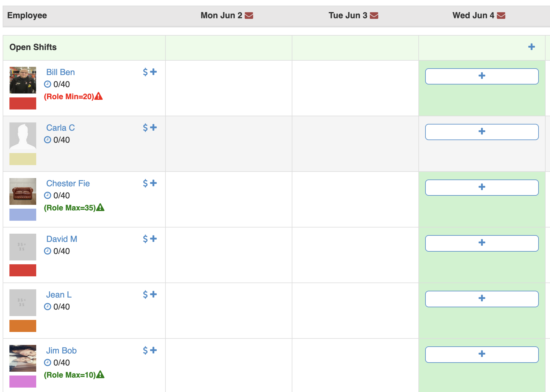
Task: Click the Employee column header
Action: click(27, 16)
